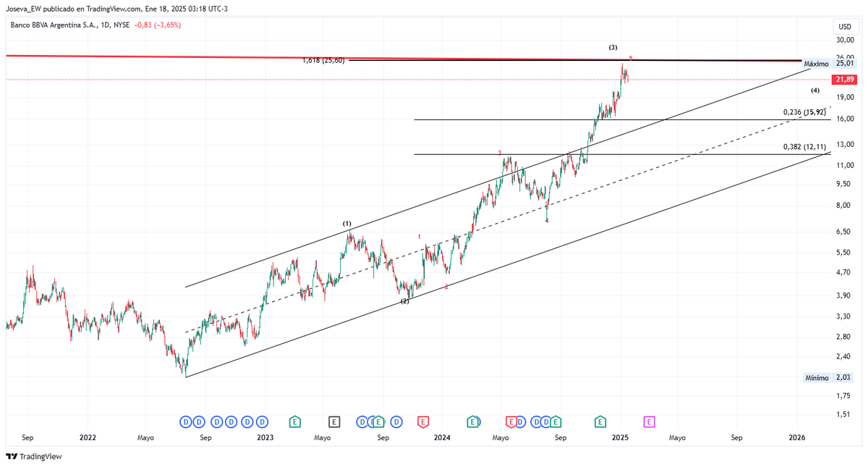Click the green E marker in spring 2024

pyautogui.click(x=472, y=421)
